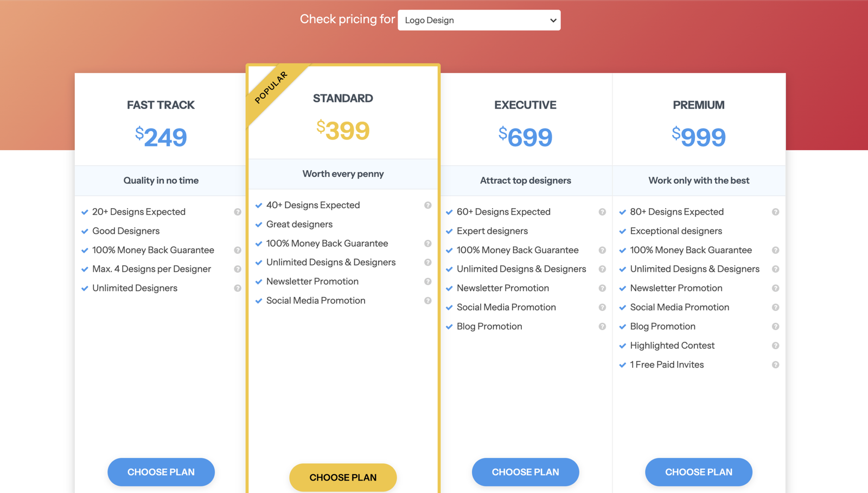Choose the Premium plan
Image resolution: width=868 pixels, height=493 pixels.
point(699,472)
